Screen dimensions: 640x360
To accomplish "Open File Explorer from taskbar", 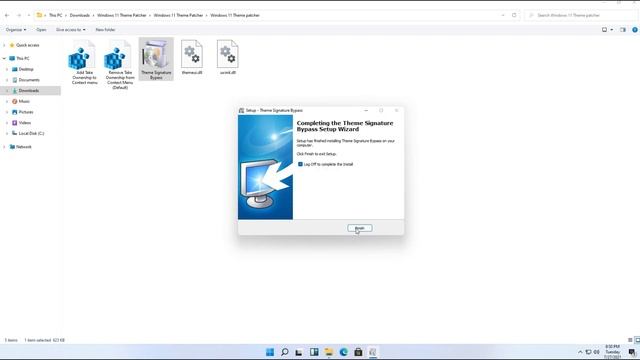I will tap(329, 352).
